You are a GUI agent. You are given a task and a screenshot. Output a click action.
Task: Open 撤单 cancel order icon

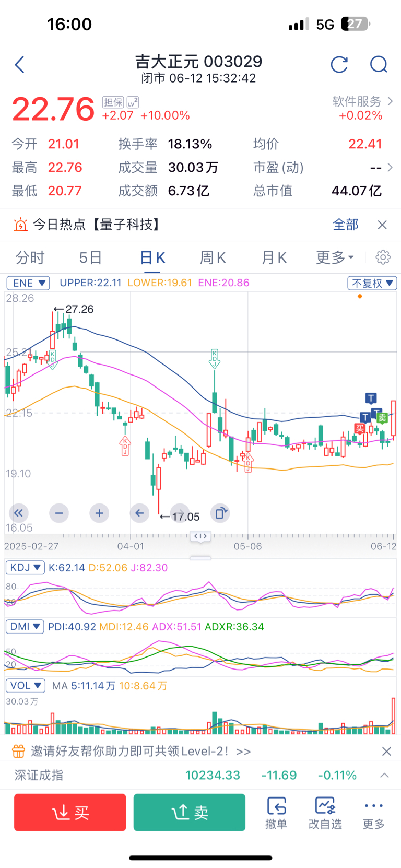tap(276, 813)
